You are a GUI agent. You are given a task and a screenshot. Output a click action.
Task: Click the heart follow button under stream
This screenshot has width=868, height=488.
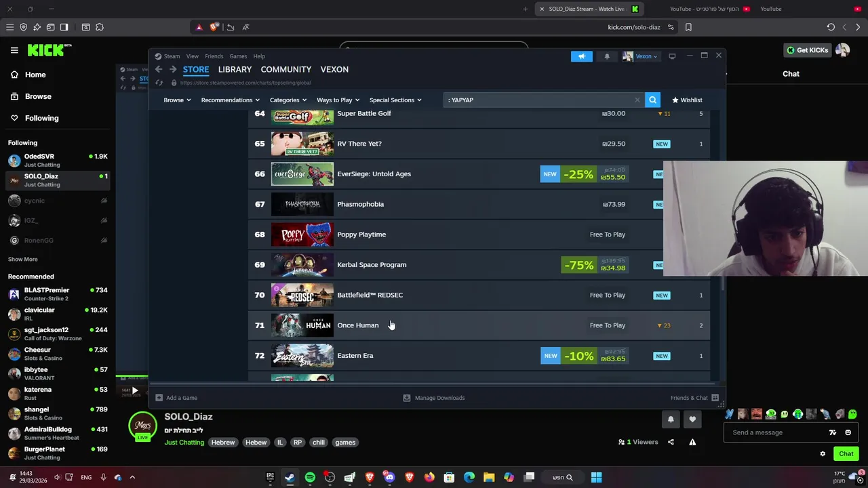[x=692, y=419]
